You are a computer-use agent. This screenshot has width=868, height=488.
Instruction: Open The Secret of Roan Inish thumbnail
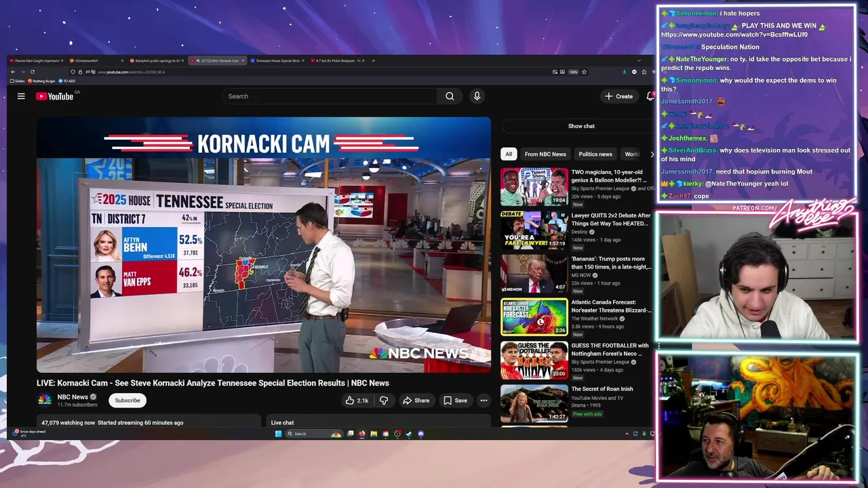tap(534, 403)
